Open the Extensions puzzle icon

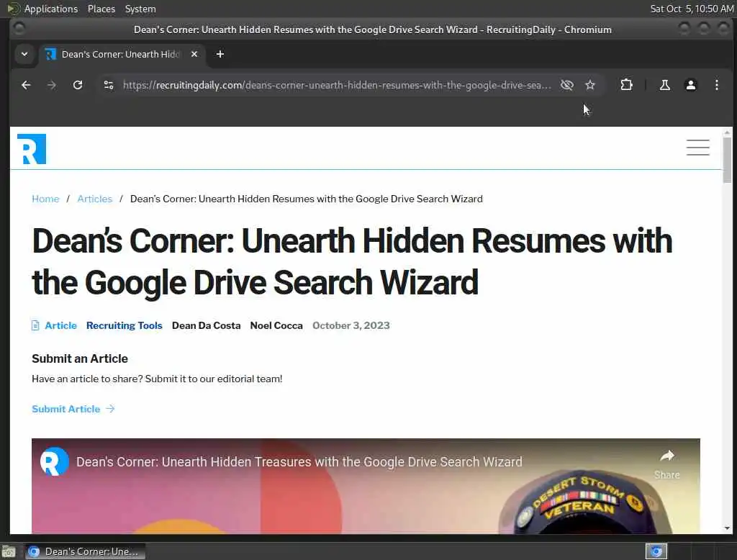coord(626,85)
